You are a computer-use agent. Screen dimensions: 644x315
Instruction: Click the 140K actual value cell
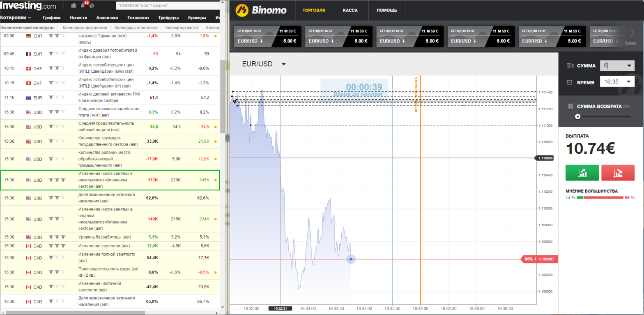(x=152, y=219)
